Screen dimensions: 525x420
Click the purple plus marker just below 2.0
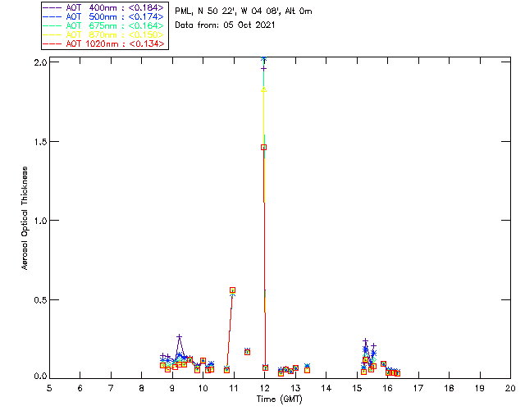[264, 69]
